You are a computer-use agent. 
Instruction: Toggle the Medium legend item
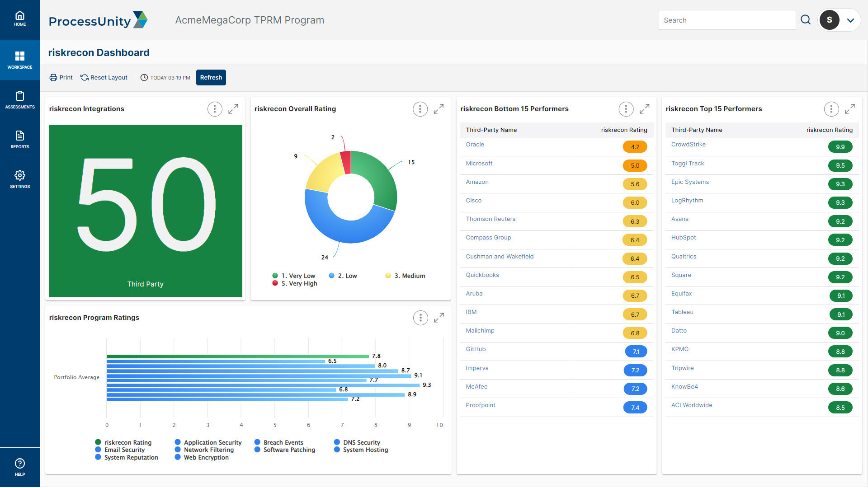pos(405,276)
